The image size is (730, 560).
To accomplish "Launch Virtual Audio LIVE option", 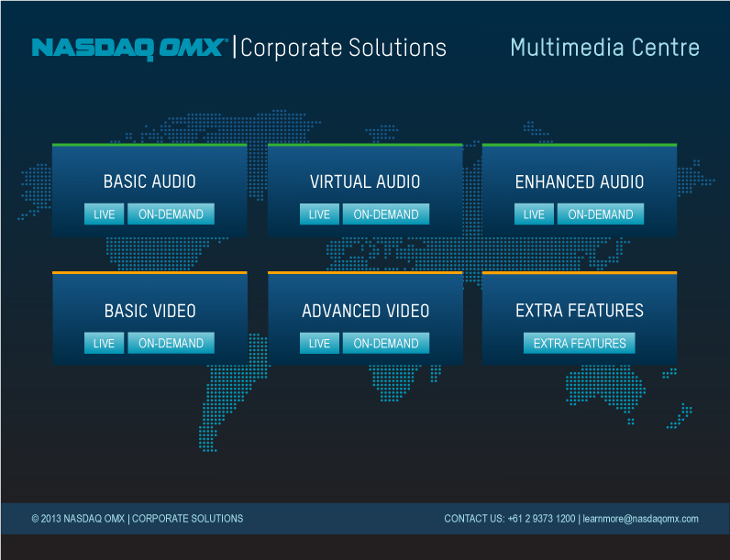I will pos(319,214).
